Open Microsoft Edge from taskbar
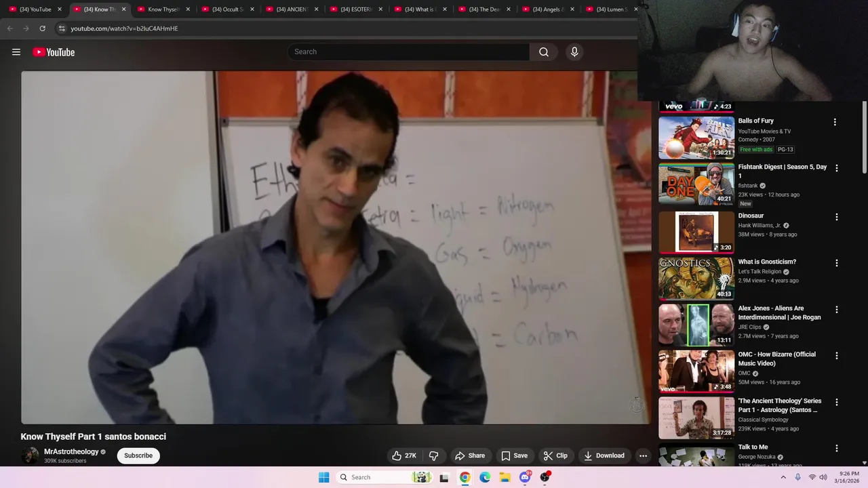This screenshot has height=488, width=868. pos(485,477)
